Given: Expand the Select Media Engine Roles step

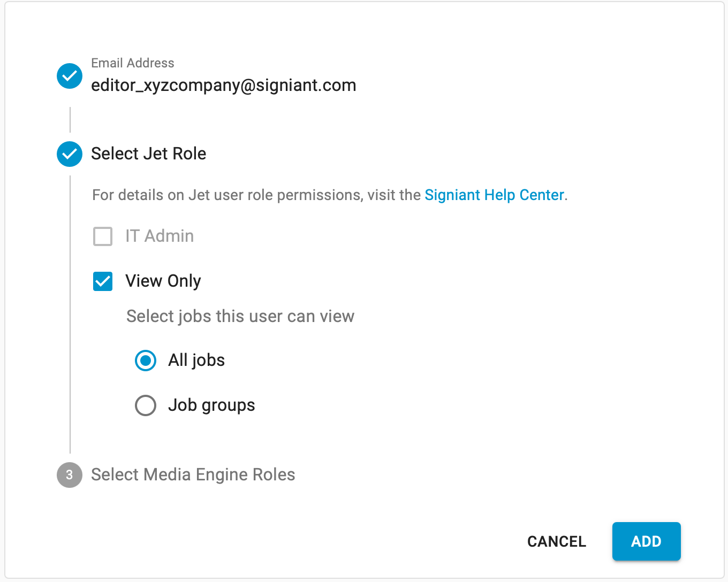Looking at the screenshot, I should click(x=193, y=475).
